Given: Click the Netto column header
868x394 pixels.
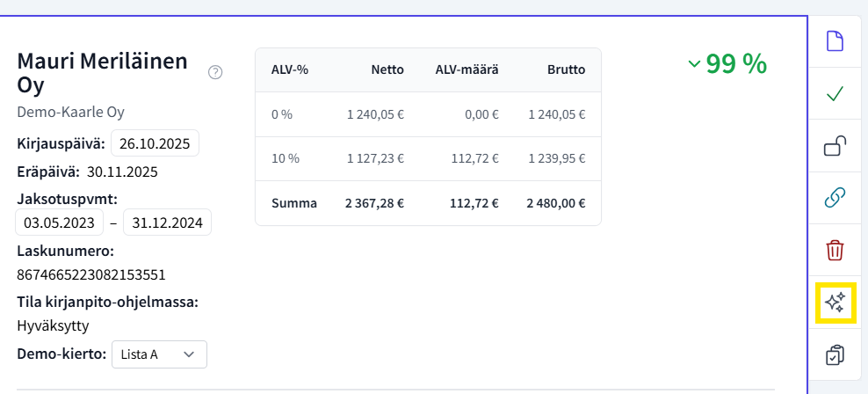Looking at the screenshot, I should click(x=387, y=69).
